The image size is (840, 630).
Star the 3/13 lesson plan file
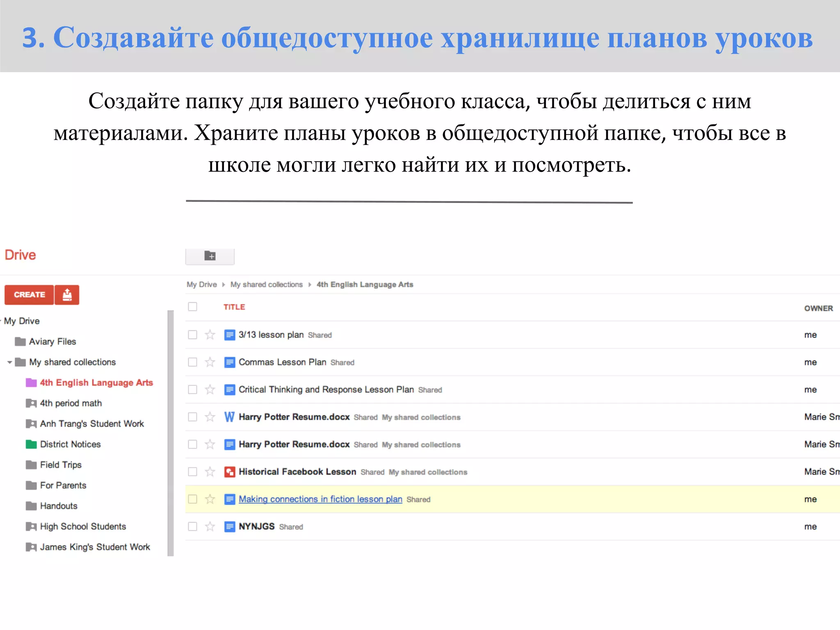pyautogui.click(x=210, y=335)
